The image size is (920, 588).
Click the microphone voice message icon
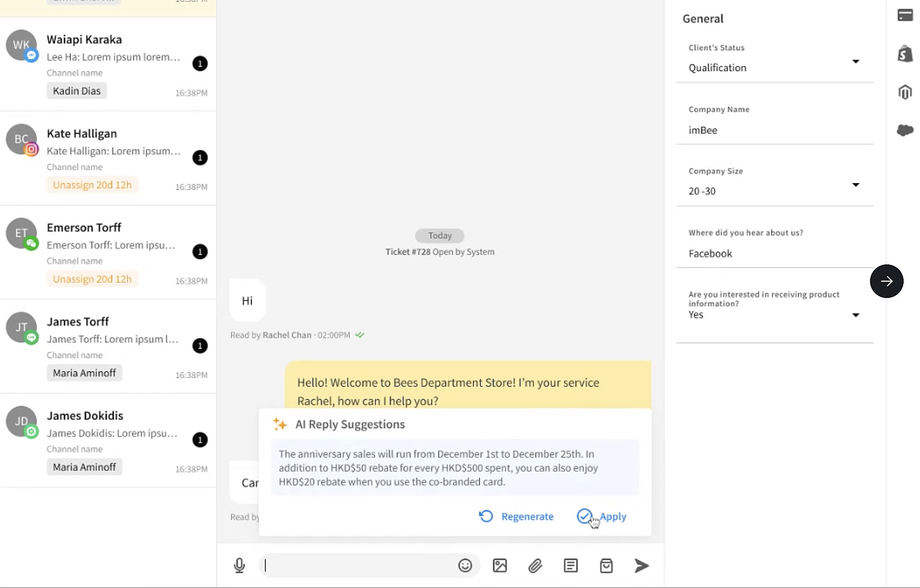tap(239, 565)
